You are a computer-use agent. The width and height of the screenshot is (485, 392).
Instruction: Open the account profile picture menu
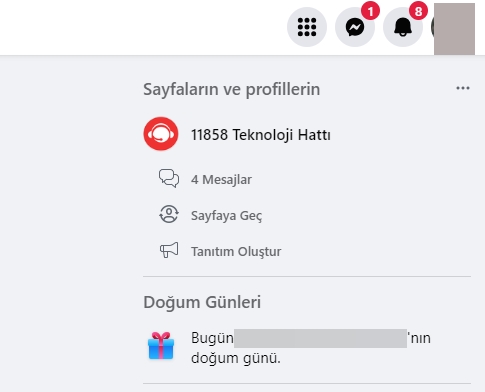(454, 29)
